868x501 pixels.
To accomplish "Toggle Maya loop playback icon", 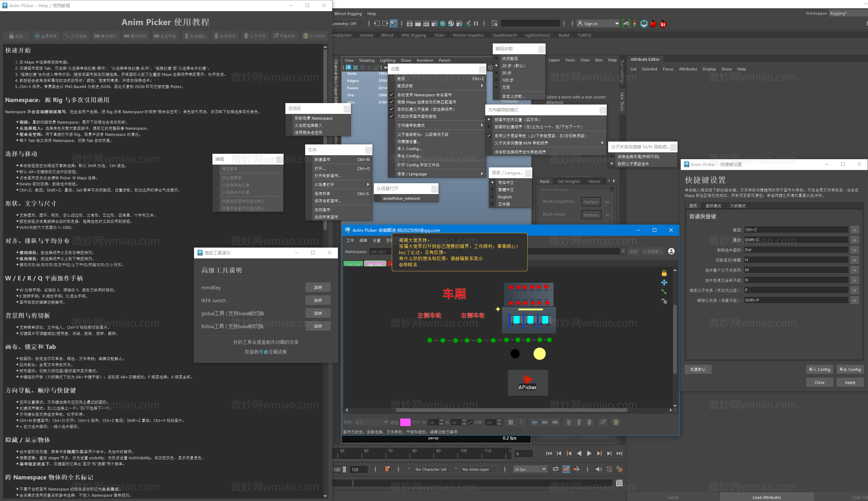I will click(556, 469).
